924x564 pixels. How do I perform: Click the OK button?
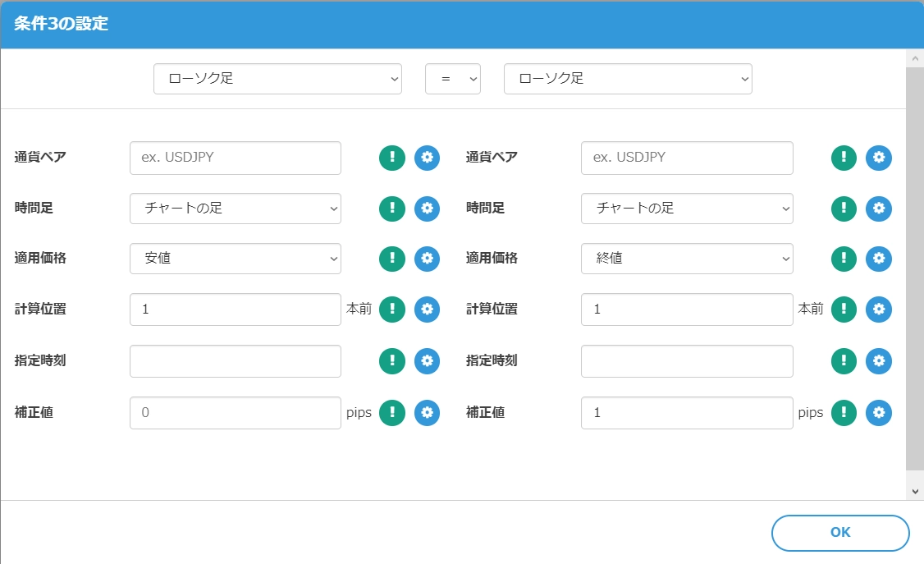839,532
